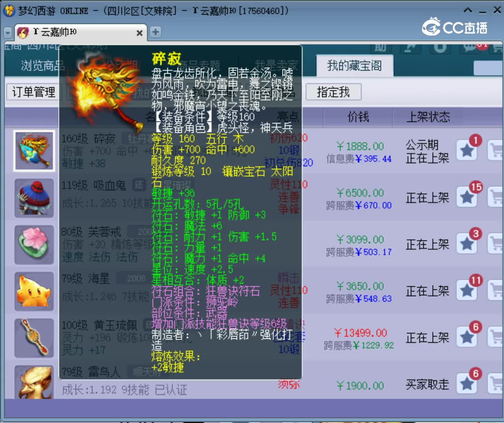Click the ¥1900.00 price text
Screen dimensions: 504x423
tap(360, 386)
